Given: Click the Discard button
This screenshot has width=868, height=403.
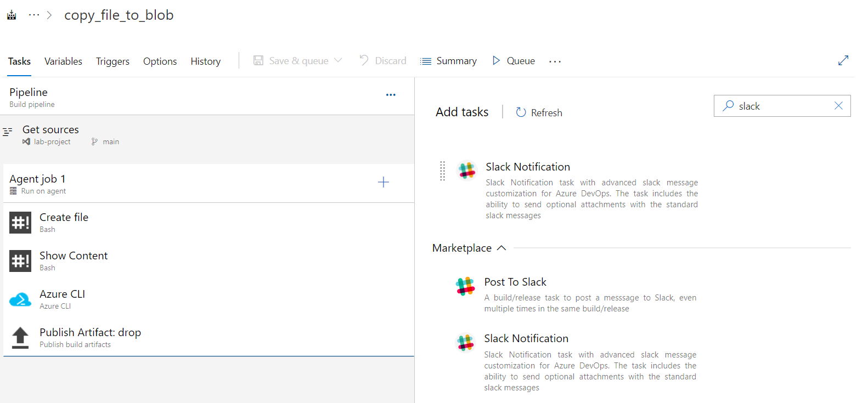Looking at the screenshot, I should click(383, 61).
